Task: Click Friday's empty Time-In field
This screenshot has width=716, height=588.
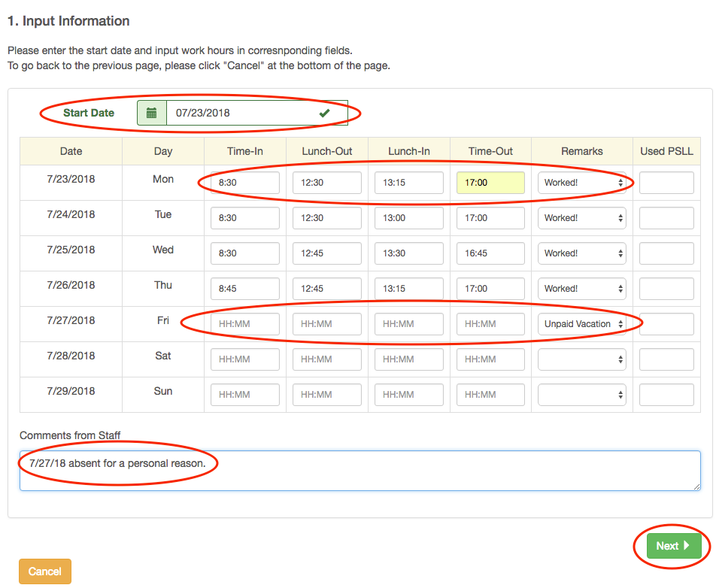Action: coord(245,324)
